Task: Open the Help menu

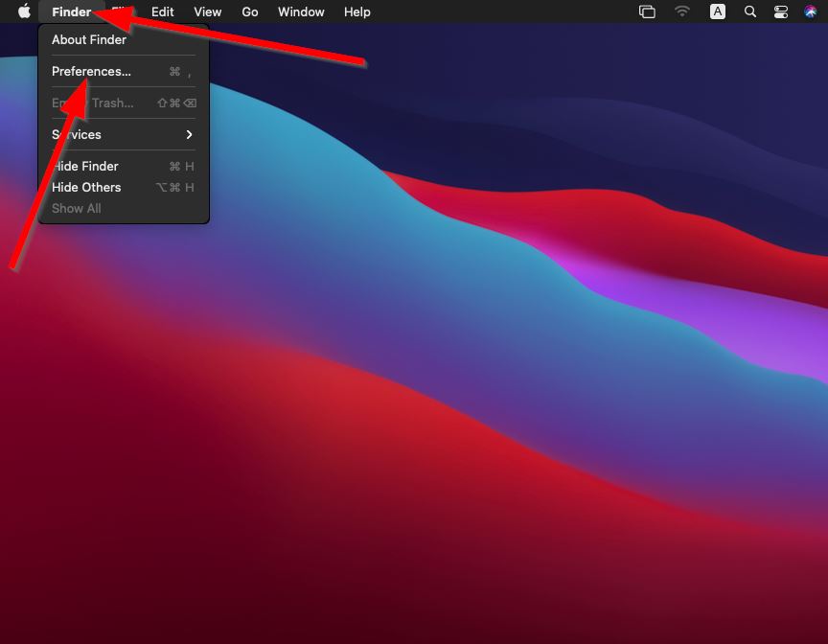Action: tap(356, 11)
